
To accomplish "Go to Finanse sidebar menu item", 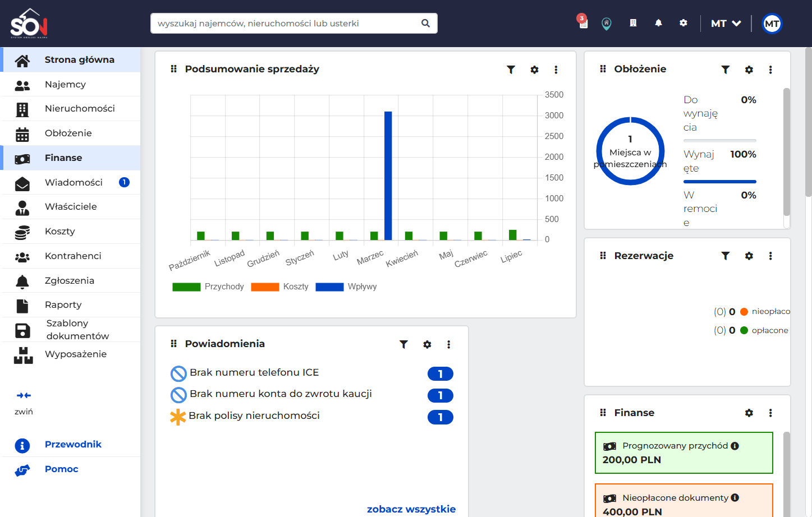I will point(71,158).
